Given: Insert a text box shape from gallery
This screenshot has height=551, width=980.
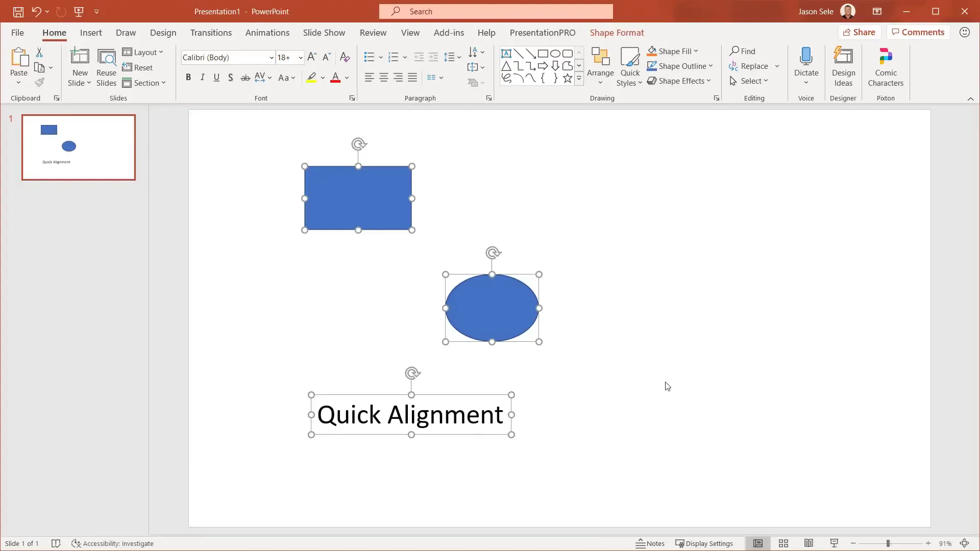Looking at the screenshot, I should point(506,54).
